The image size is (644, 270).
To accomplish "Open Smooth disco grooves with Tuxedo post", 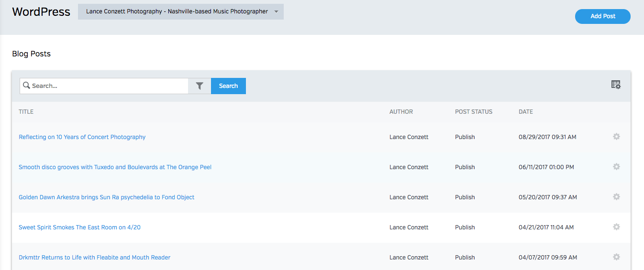I will pos(115,167).
